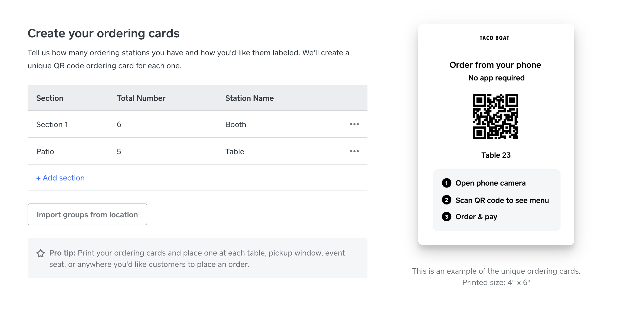The image size is (644, 320).
Task: Click the Patio section name cell
Action: (45, 151)
